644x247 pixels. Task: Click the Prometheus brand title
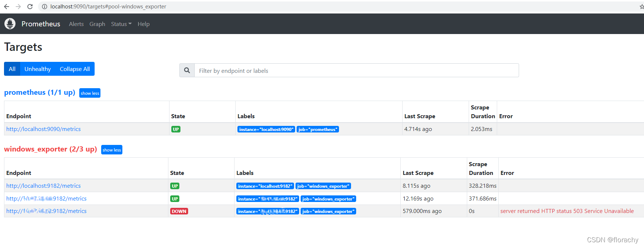[x=41, y=24]
